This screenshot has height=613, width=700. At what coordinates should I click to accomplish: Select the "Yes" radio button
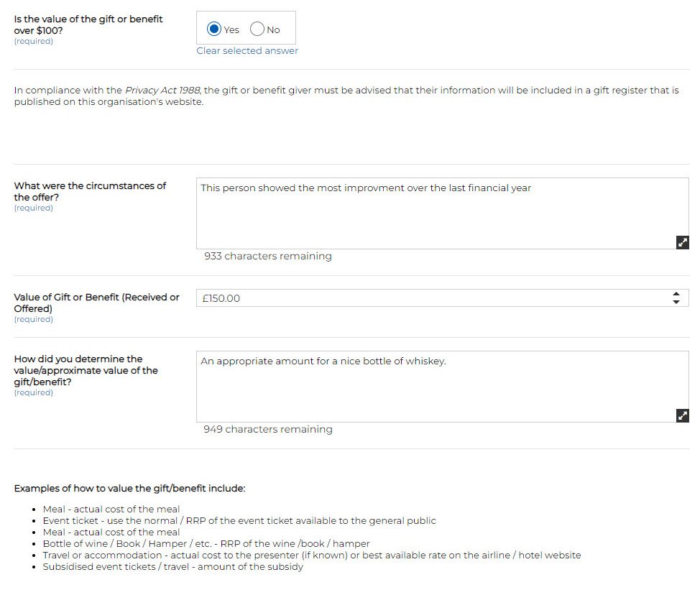(214, 29)
